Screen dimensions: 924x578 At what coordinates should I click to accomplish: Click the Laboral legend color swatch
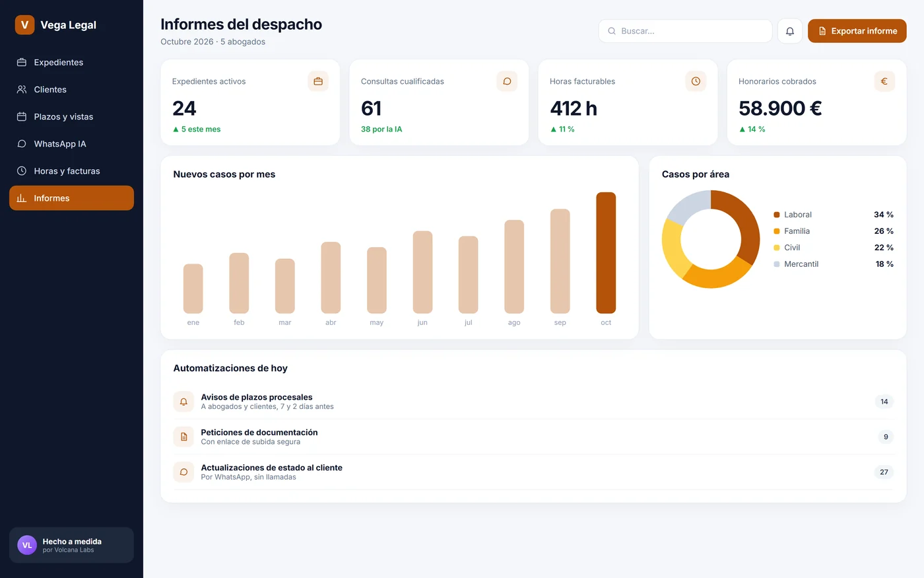pyautogui.click(x=777, y=215)
